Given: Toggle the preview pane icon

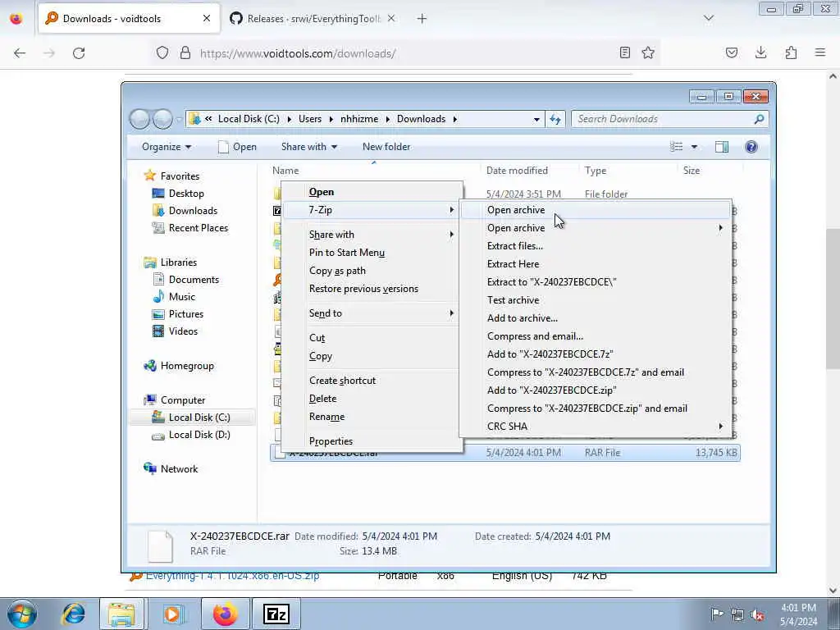Looking at the screenshot, I should tap(722, 147).
